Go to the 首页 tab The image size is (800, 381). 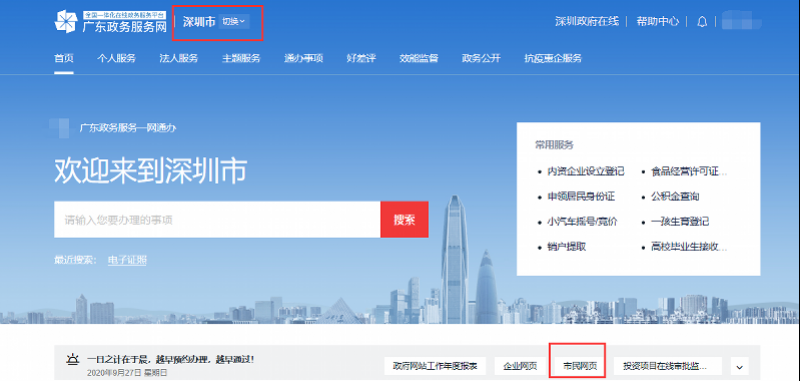coord(64,58)
